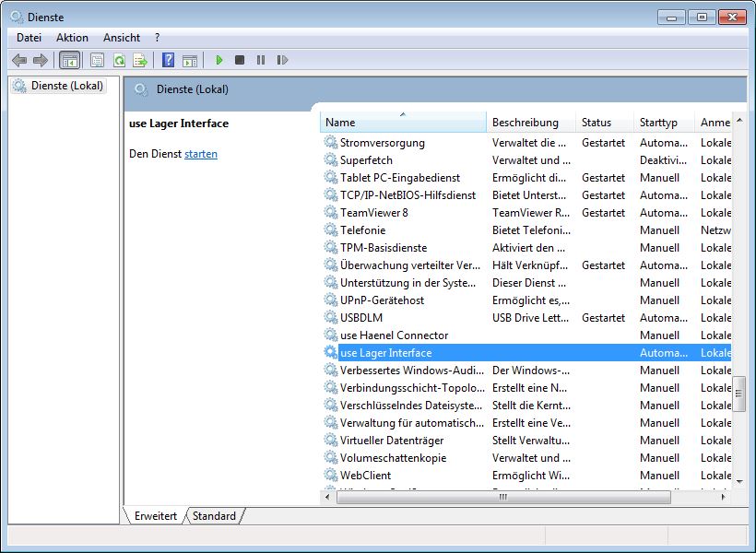Sort by the Name column header
The image size is (756, 553).
(x=403, y=123)
